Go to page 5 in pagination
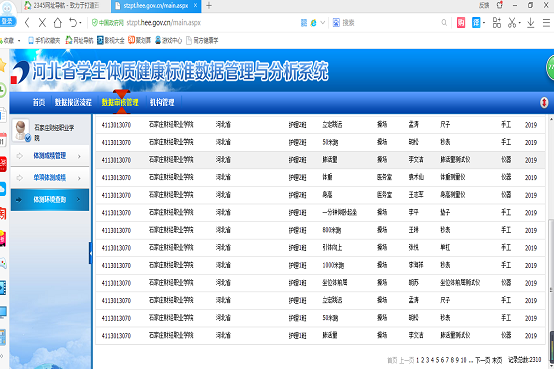 pyautogui.click(x=437, y=360)
